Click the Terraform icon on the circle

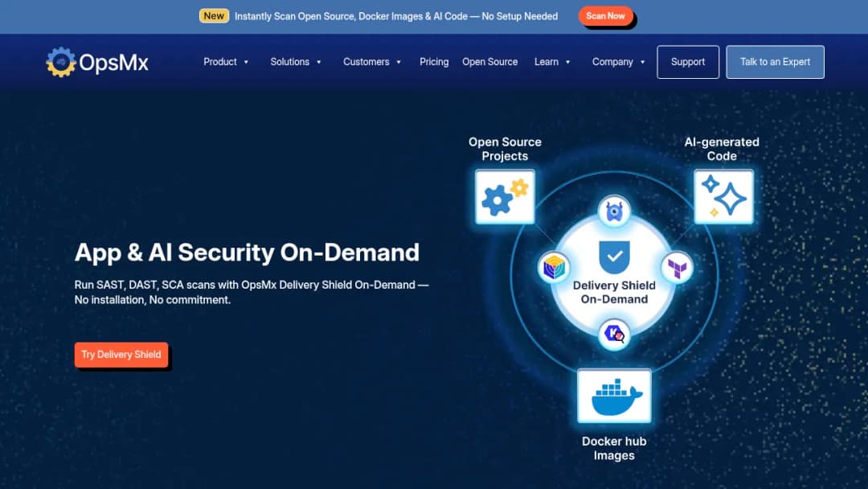pyautogui.click(x=677, y=269)
